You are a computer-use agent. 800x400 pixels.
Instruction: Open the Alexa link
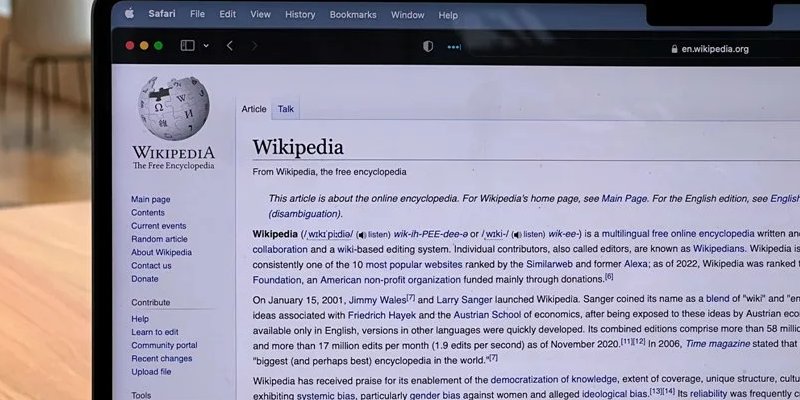click(636, 265)
